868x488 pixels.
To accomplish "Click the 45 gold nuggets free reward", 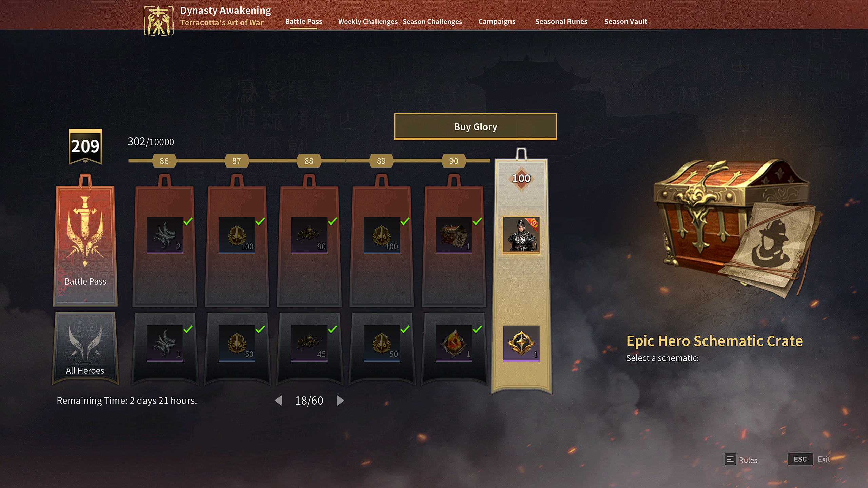I will pyautogui.click(x=309, y=343).
